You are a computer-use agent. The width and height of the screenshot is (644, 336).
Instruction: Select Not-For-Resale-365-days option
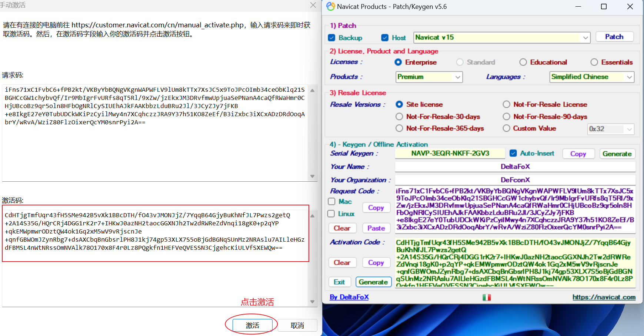click(399, 128)
